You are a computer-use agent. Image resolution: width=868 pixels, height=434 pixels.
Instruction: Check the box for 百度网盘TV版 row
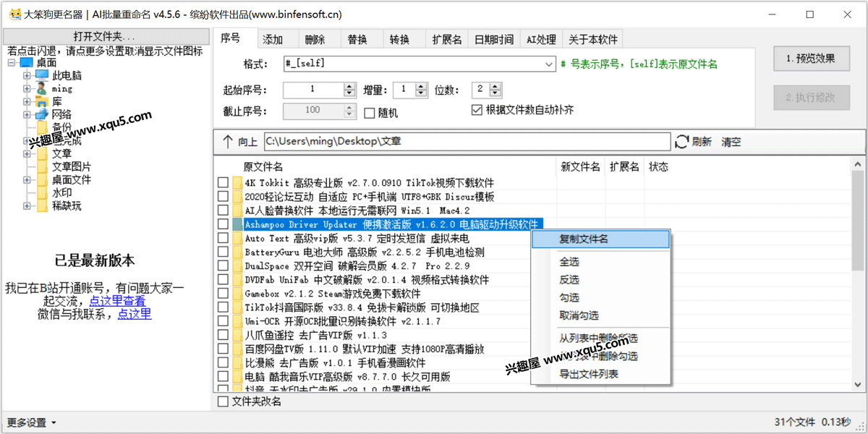click(x=223, y=349)
